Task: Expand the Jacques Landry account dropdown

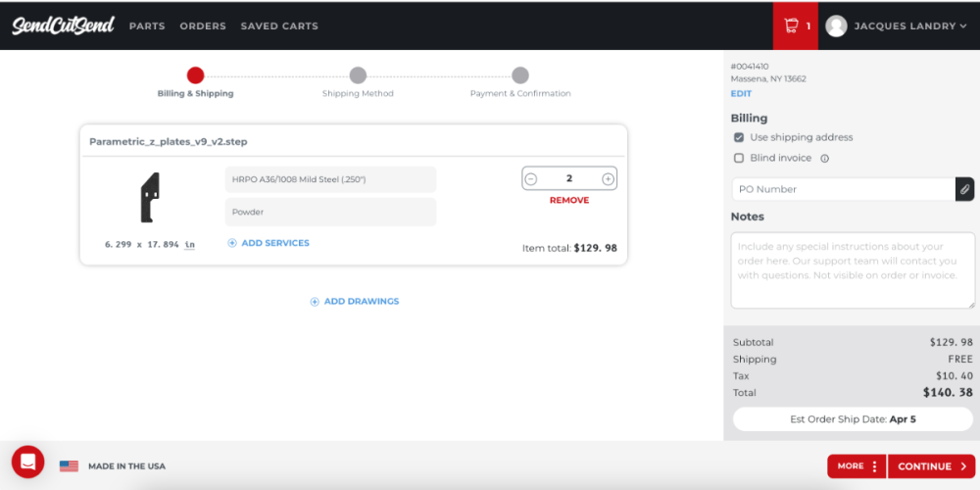Action: click(910, 26)
